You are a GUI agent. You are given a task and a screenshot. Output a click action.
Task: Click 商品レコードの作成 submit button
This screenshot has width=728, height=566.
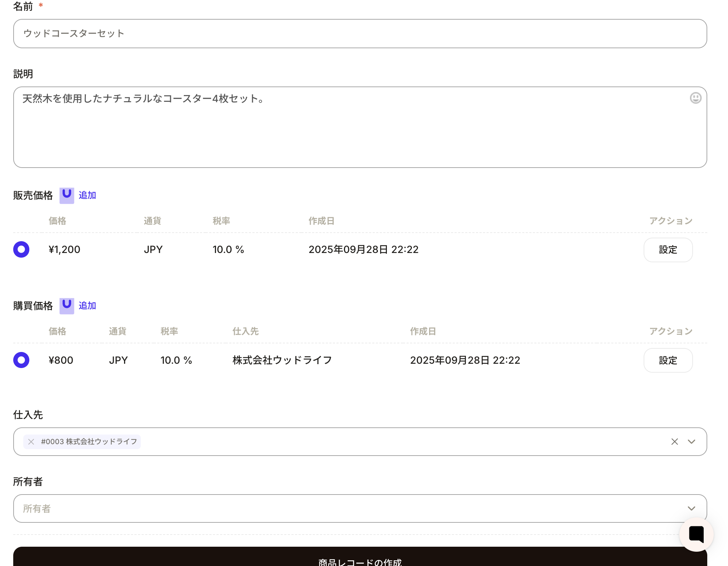click(360, 559)
